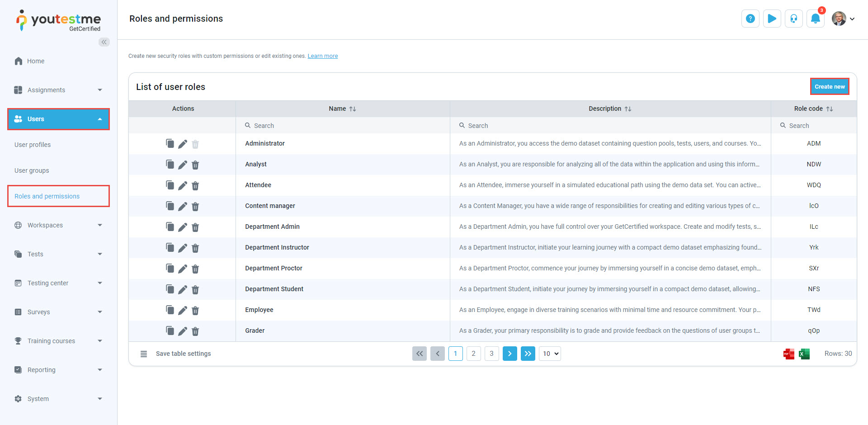Open the notifications bell

(816, 19)
